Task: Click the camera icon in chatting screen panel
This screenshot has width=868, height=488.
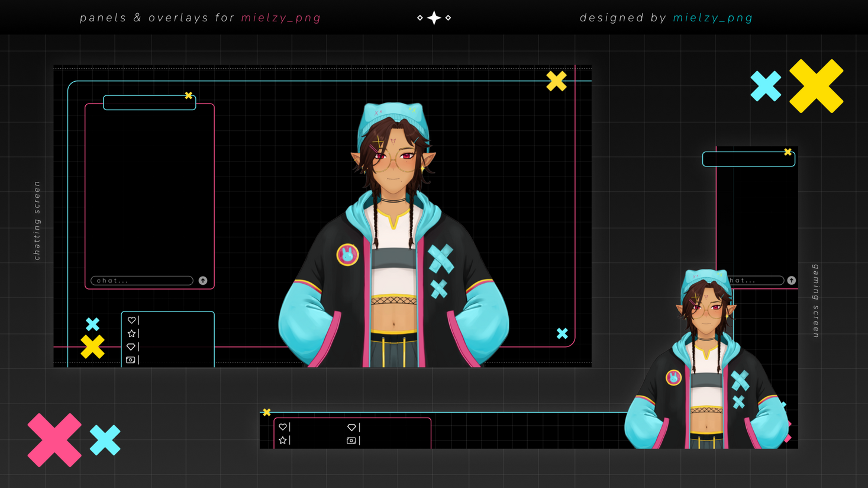Action: point(131,360)
